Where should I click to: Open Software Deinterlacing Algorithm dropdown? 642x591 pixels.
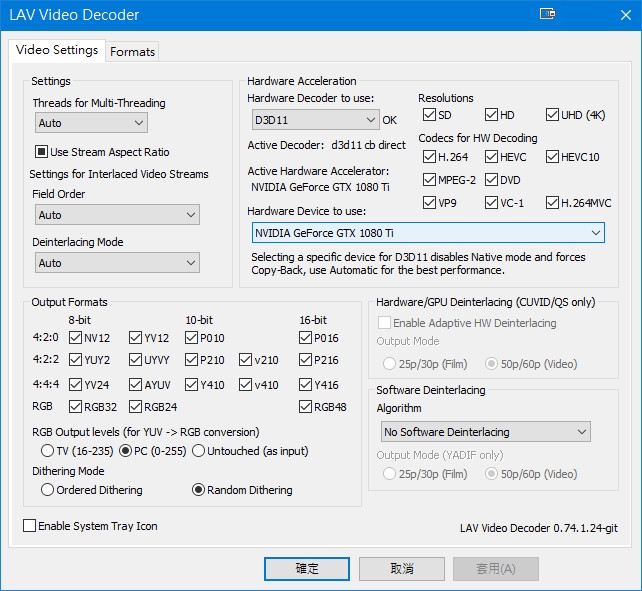[486, 432]
